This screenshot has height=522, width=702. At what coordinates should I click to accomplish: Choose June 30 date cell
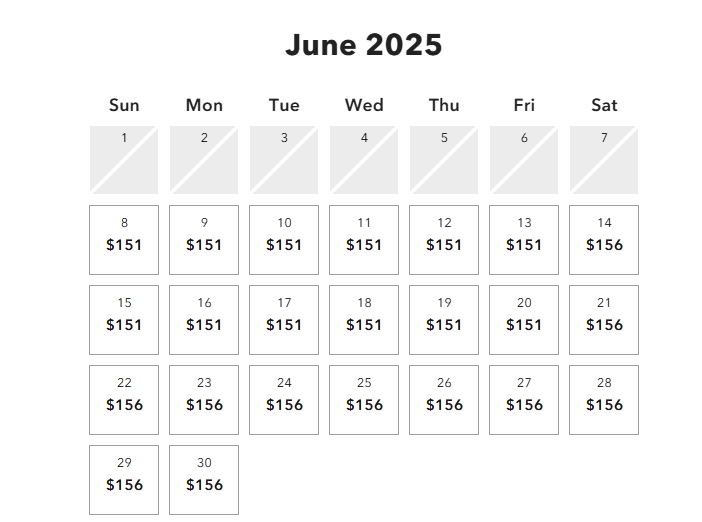pos(204,480)
